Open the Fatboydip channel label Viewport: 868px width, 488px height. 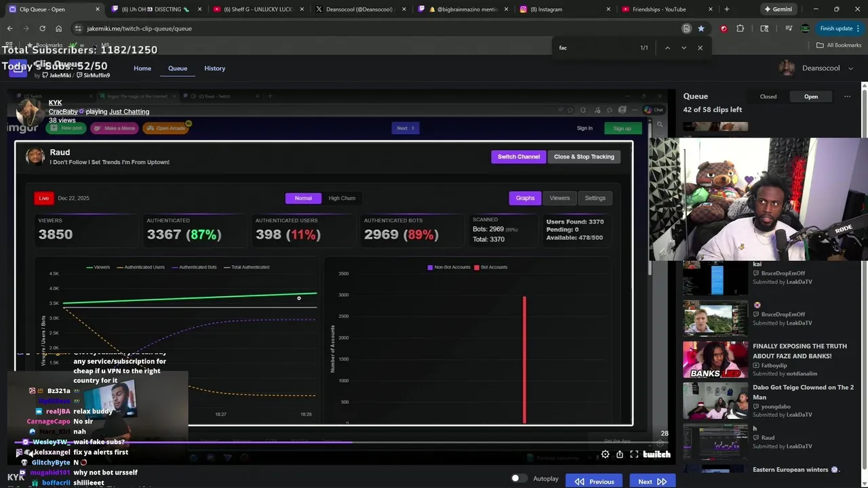[774, 365]
